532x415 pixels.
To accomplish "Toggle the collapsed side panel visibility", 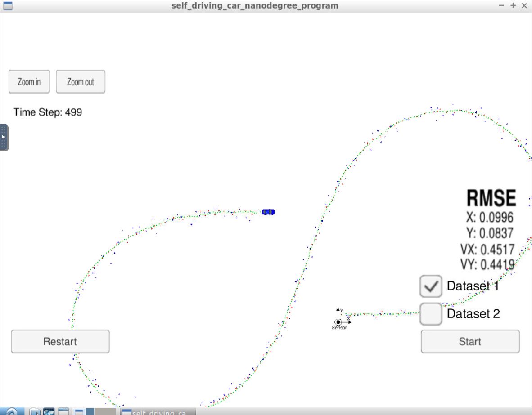I will coord(3,137).
